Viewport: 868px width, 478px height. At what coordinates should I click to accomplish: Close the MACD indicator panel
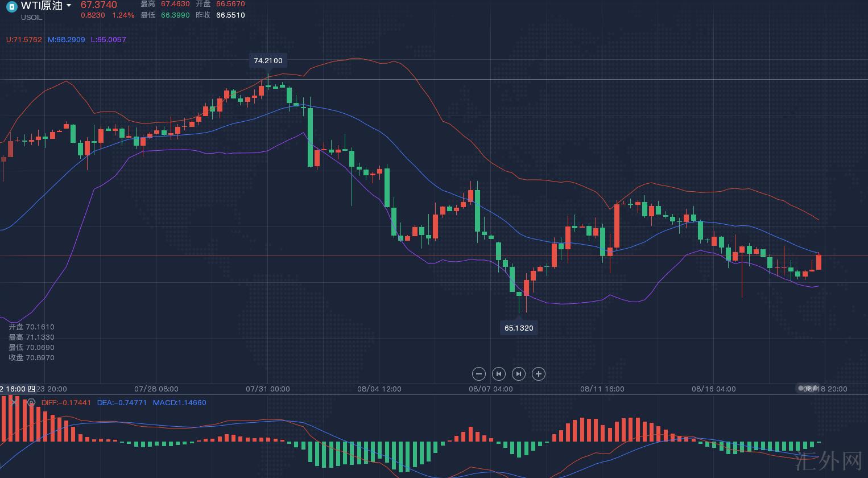[15, 402]
